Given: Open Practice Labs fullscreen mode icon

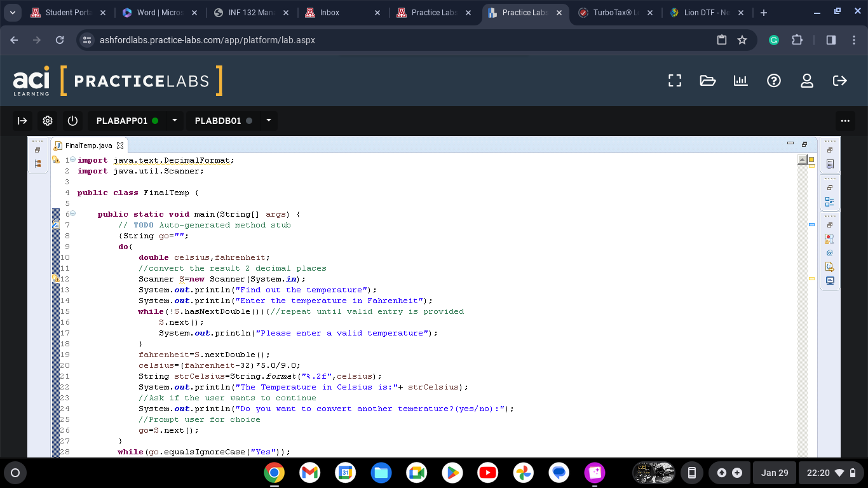Looking at the screenshot, I should pyautogui.click(x=675, y=81).
